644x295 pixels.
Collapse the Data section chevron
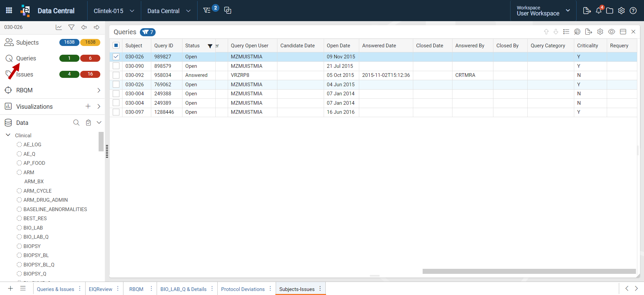[x=99, y=122]
